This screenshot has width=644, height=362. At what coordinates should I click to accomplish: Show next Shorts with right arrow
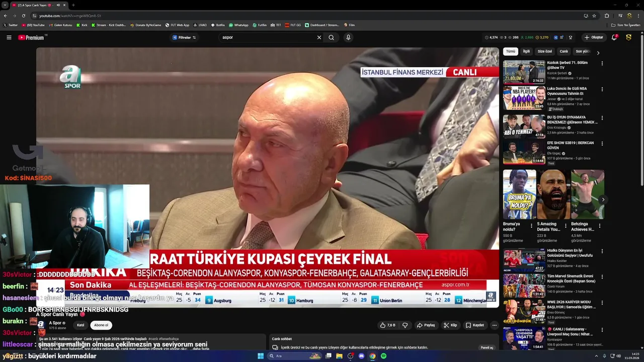(x=603, y=200)
